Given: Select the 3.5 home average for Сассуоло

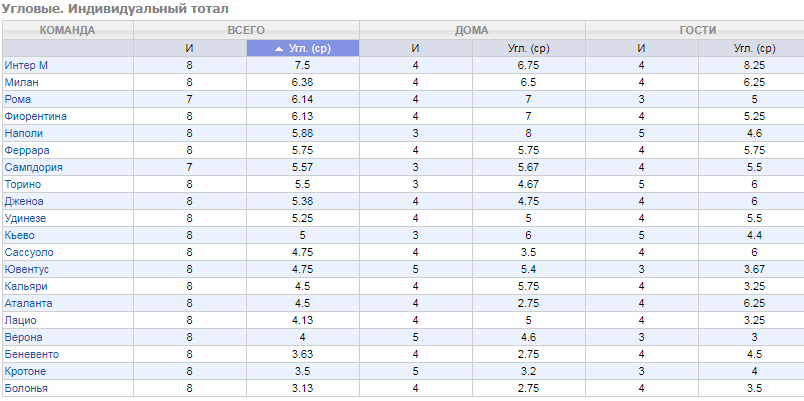Looking at the screenshot, I should (529, 252).
